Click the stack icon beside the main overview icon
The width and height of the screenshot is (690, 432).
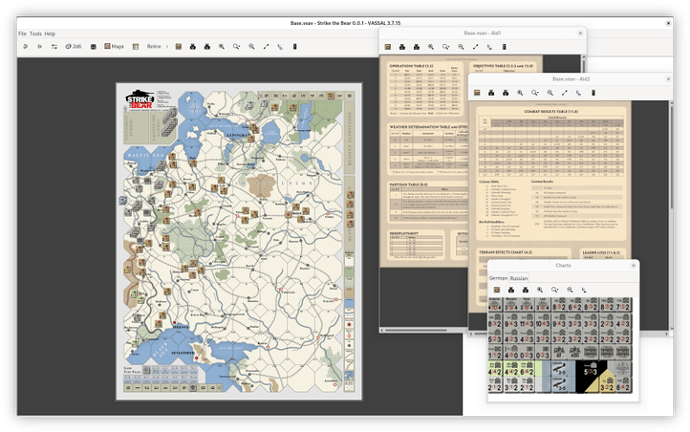(x=193, y=46)
